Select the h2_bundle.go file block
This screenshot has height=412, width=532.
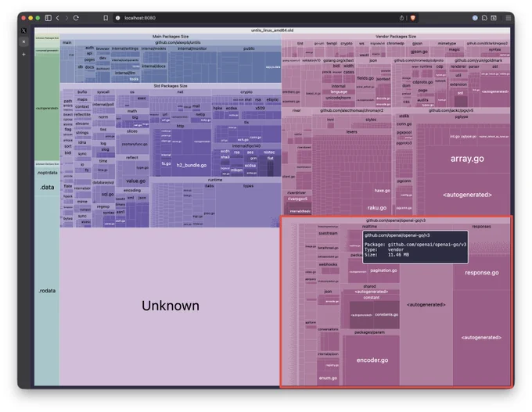click(x=192, y=165)
